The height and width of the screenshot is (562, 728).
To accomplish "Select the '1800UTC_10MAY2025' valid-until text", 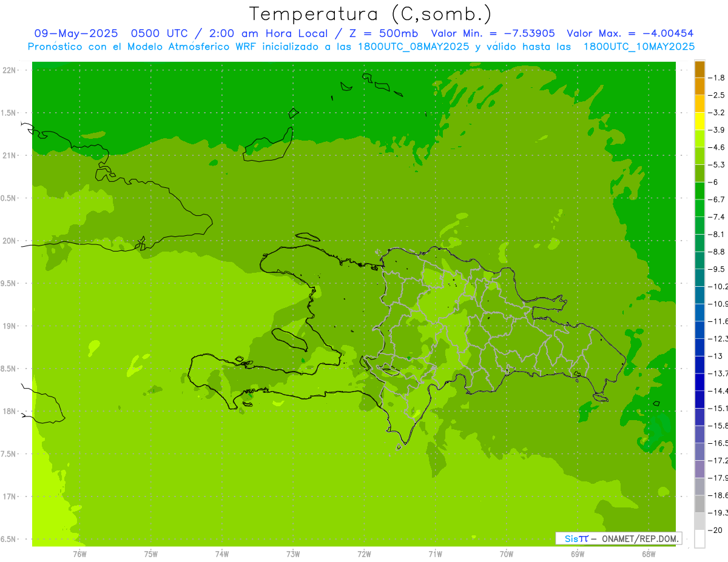I will tap(639, 46).
